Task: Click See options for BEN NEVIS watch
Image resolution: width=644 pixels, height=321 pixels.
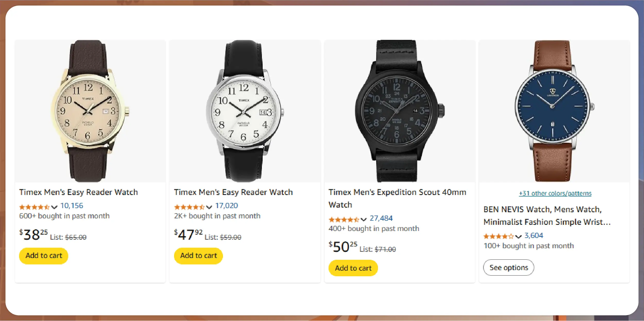Action: (509, 267)
